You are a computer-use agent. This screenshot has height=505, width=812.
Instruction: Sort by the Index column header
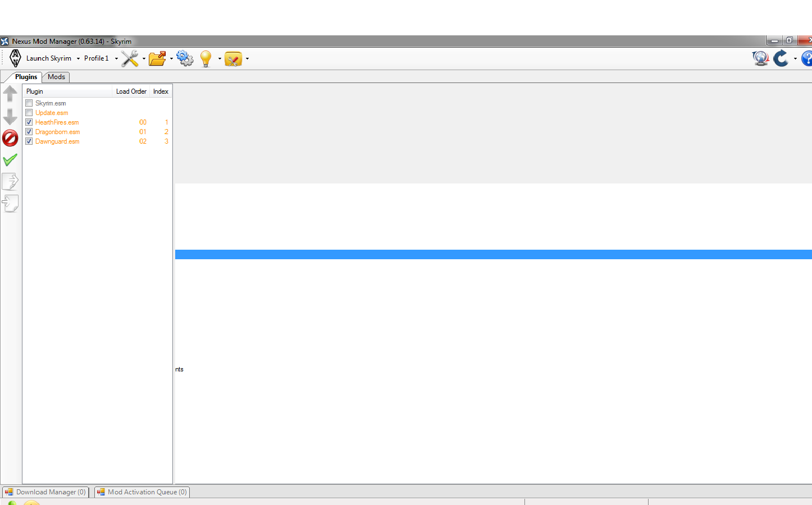pyautogui.click(x=161, y=91)
